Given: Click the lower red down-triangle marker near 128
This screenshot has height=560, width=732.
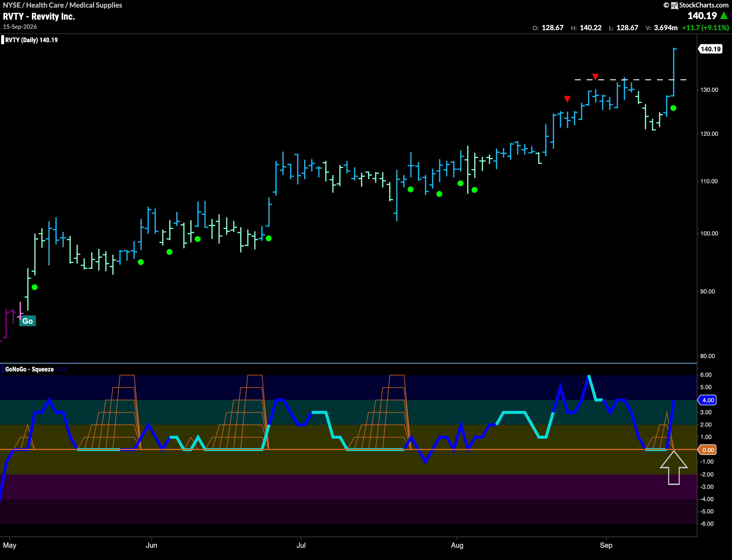Looking at the screenshot, I should tap(567, 99).
